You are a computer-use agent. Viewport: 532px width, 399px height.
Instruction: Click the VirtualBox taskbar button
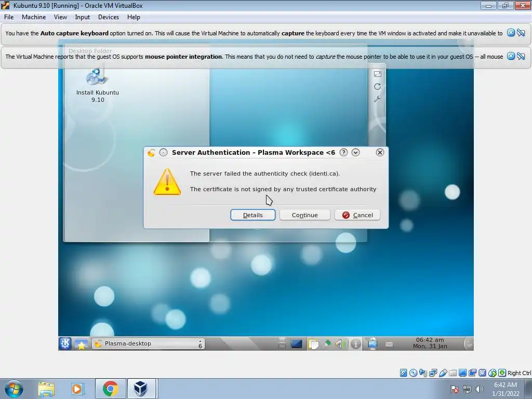(141, 389)
